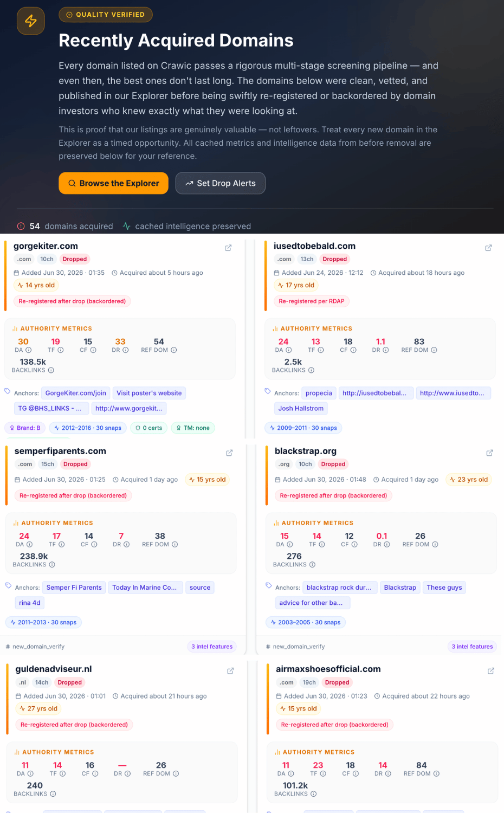Expand 3 intel features on semperfiparents card

[212, 647]
